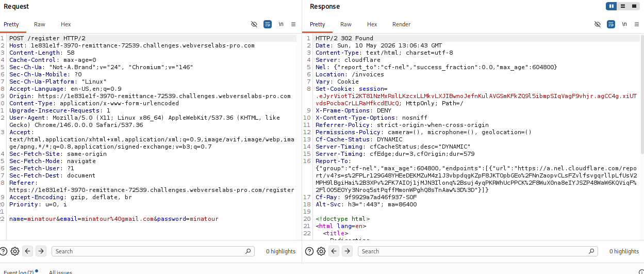Select the Pretty tab in Response
This screenshot has height=274, width=644.
point(318,24)
